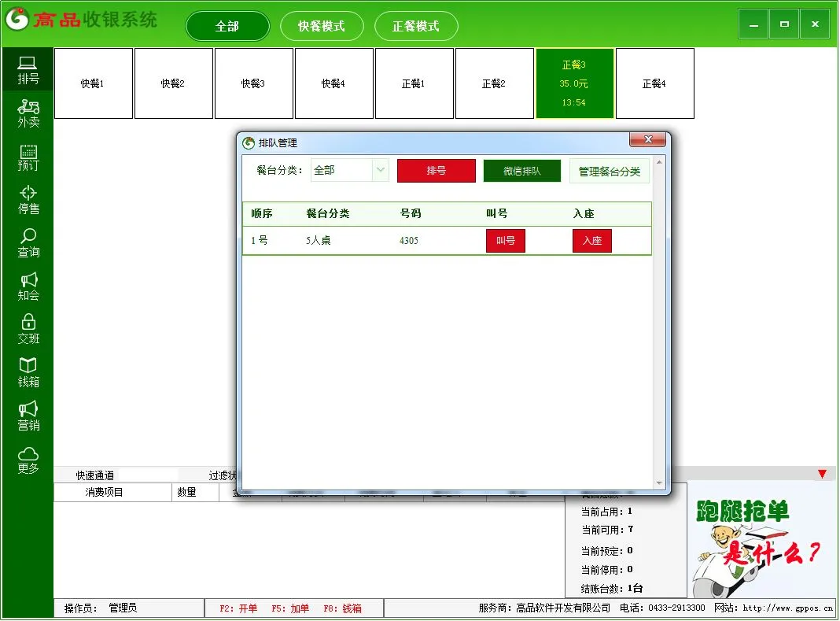840x621 pixels.
Task: Open the 餐台分类 dropdown showing 全部
Action: point(349,170)
